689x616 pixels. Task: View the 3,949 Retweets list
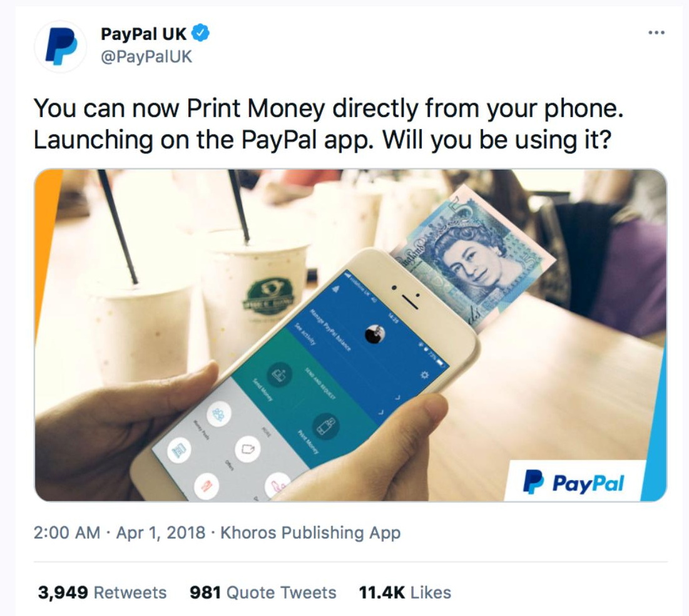click(x=102, y=592)
